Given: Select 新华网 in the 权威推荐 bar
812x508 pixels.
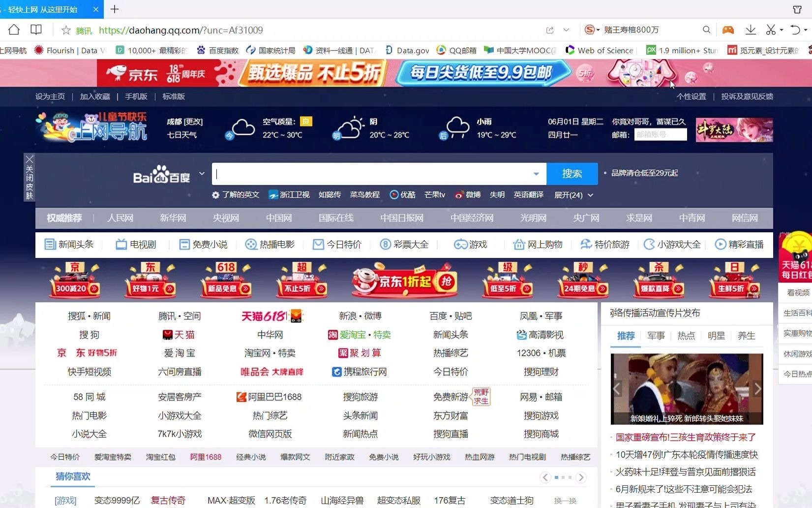Looking at the screenshot, I should click(173, 218).
